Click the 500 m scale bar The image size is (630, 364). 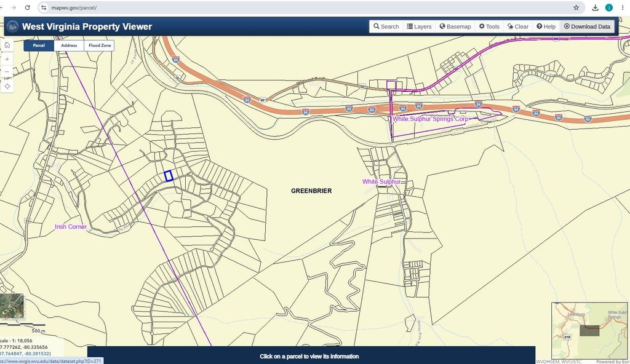23,327
